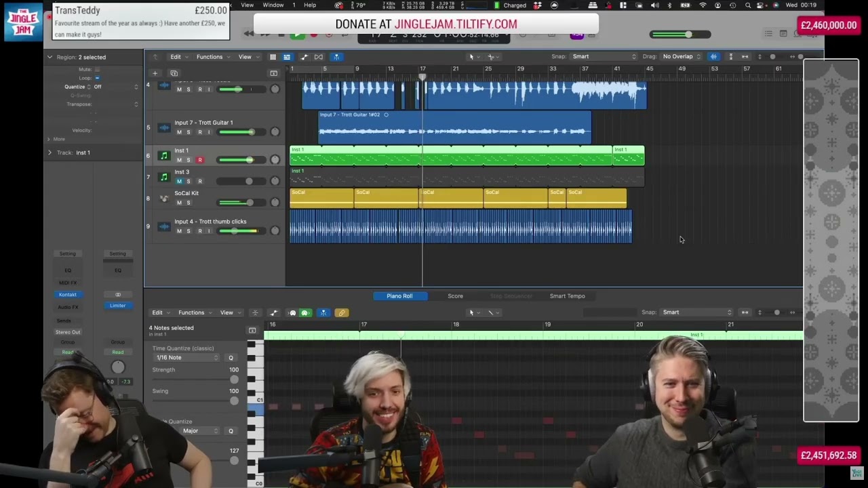Viewport: 868px width, 488px height.
Task: Unmute the Inst 3 track
Action: tap(179, 182)
